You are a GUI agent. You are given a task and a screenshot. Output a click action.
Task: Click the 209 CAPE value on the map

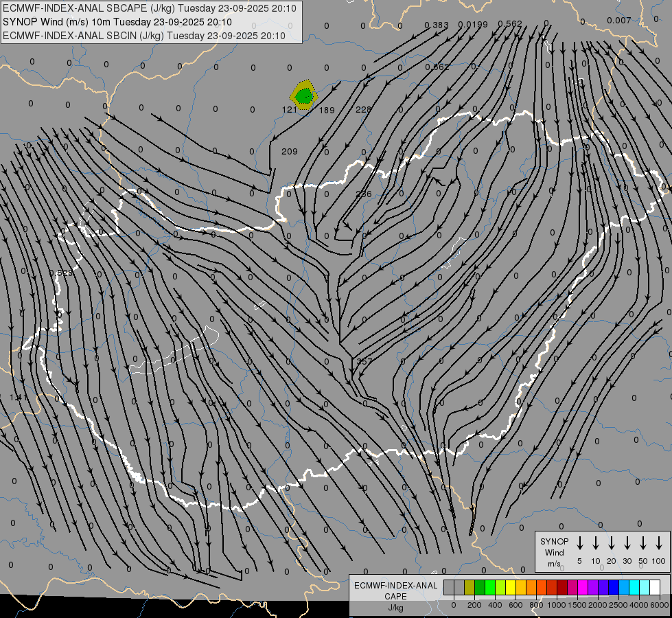click(289, 151)
